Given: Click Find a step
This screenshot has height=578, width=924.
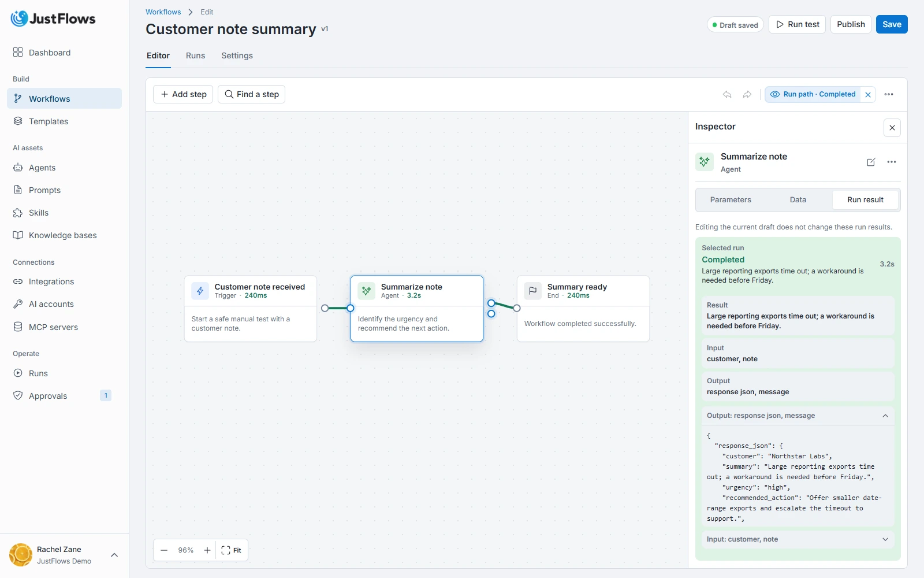Looking at the screenshot, I should pos(251,94).
